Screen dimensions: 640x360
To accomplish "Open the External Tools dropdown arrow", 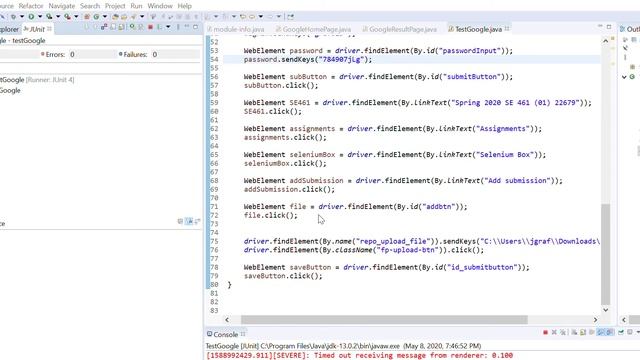I will point(76,16).
